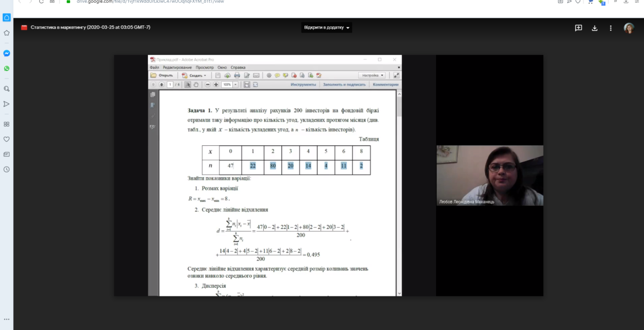
Task: Open the three-dot more actions menu
Action: coord(611,28)
